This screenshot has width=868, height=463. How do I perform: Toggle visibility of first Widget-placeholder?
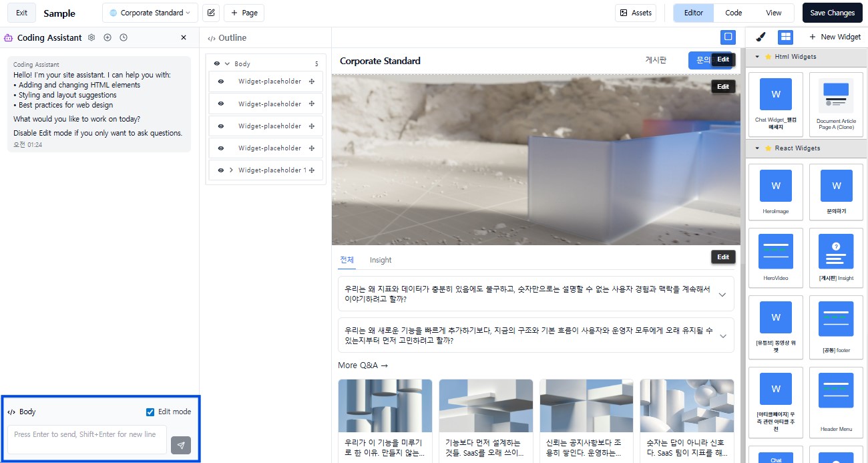pyautogui.click(x=220, y=81)
